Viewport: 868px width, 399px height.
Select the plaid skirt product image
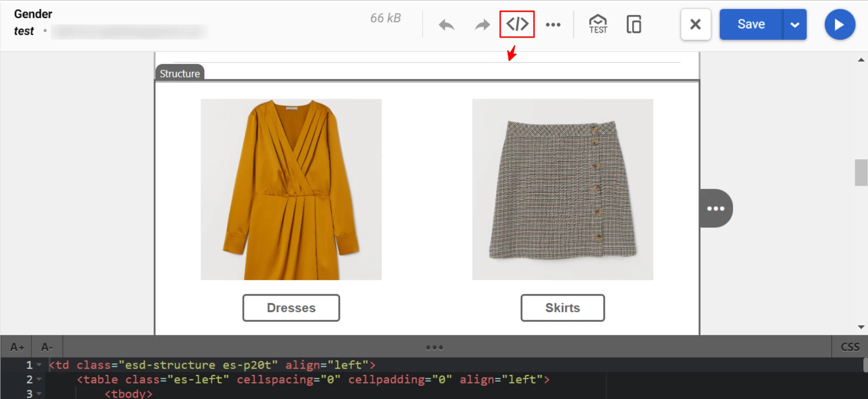[562, 189]
